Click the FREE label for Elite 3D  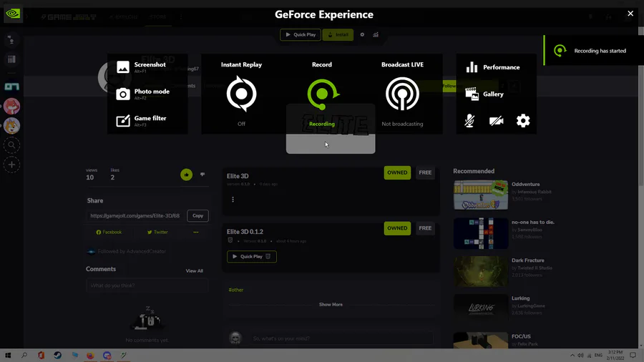[x=425, y=173]
